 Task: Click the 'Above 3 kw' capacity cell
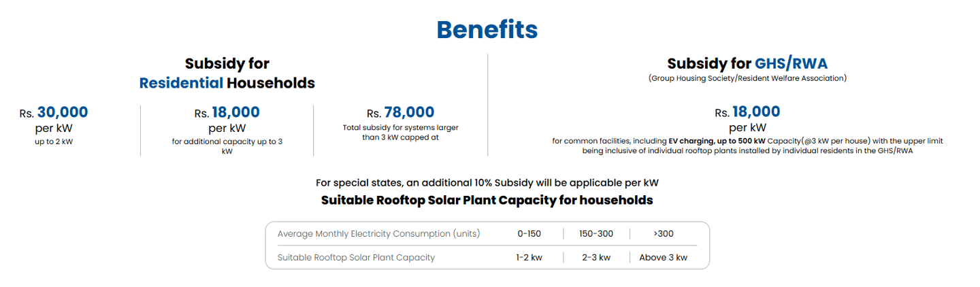(x=664, y=258)
